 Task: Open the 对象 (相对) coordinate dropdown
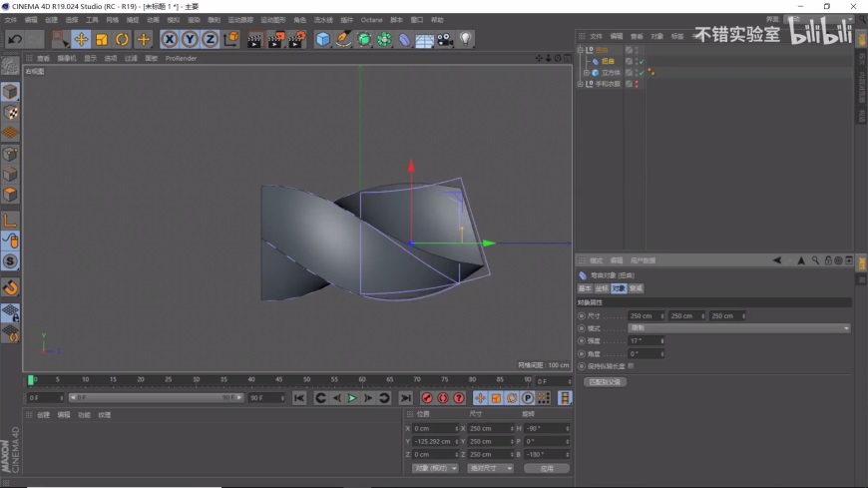point(434,468)
